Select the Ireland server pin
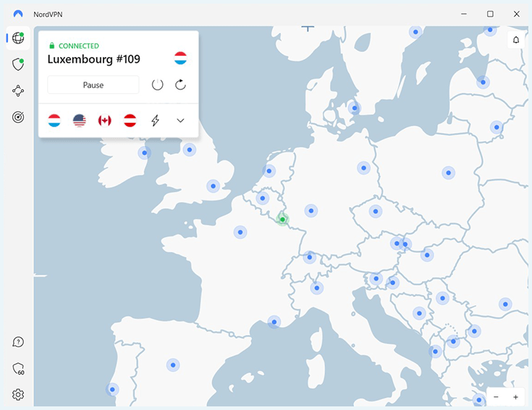 click(x=145, y=153)
